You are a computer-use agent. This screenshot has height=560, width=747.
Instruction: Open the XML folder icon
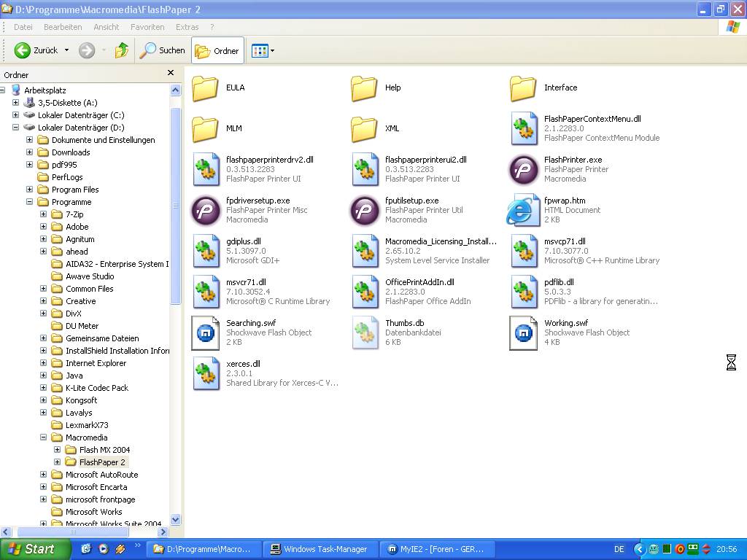click(365, 129)
